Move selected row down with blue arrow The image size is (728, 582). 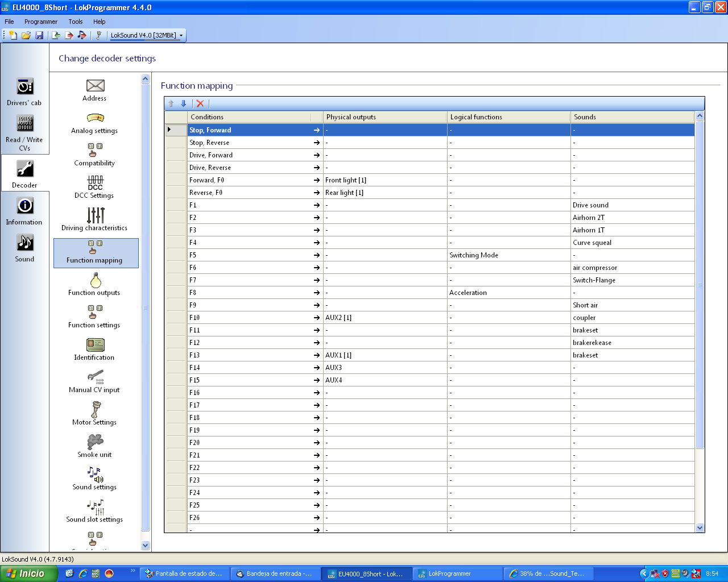(x=184, y=103)
